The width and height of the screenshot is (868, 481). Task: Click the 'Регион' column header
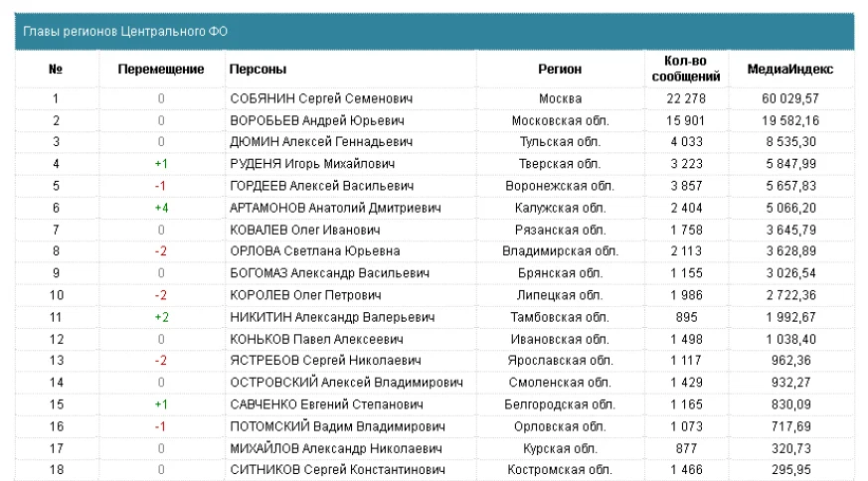click(x=560, y=70)
